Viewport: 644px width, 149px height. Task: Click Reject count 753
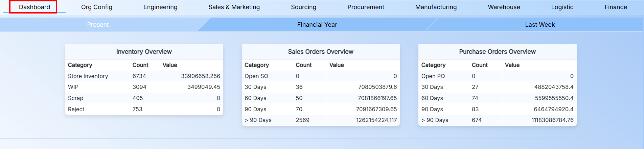137,109
